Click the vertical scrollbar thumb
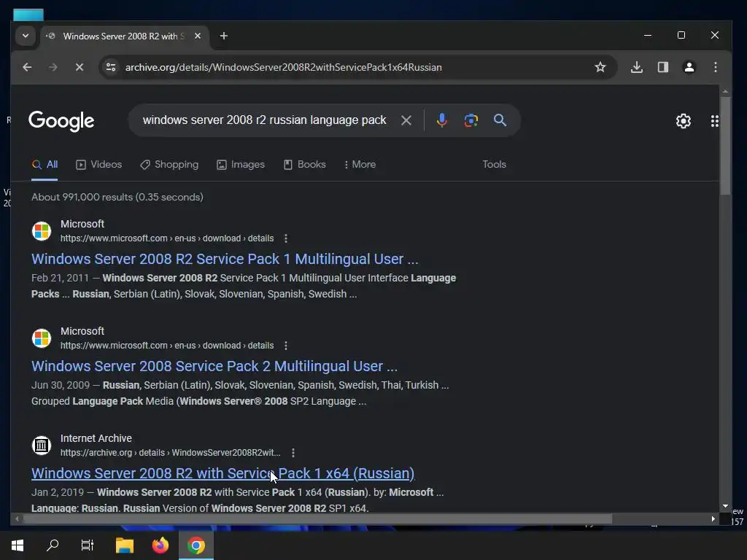Screen dimensions: 747x560 (725, 146)
